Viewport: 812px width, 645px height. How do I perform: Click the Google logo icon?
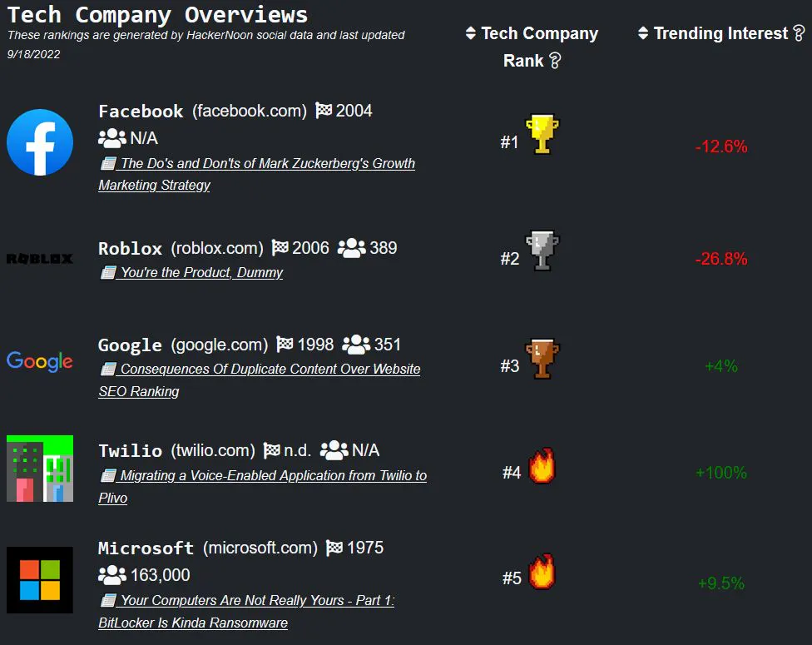[40, 361]
